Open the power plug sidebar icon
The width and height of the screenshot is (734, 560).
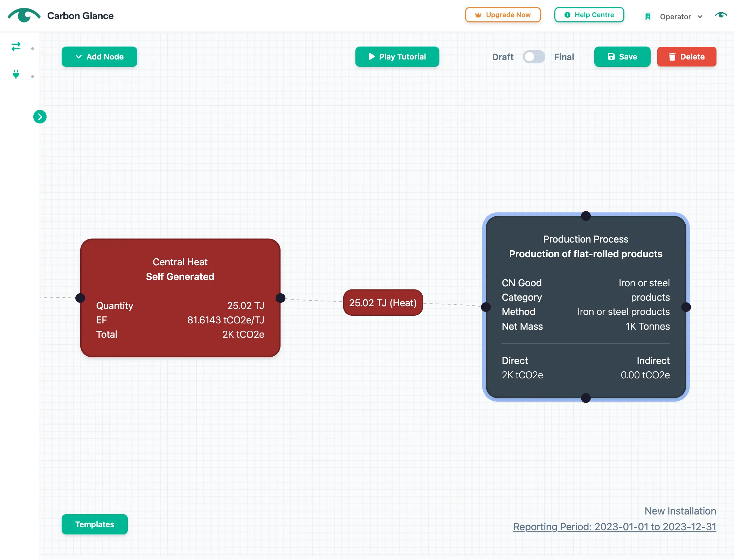click(16, 74)
